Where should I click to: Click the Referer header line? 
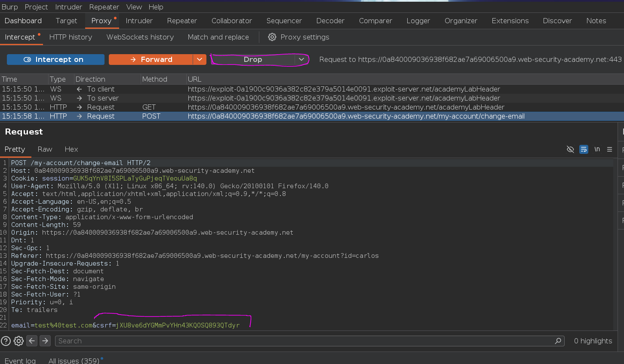[195, 256]
